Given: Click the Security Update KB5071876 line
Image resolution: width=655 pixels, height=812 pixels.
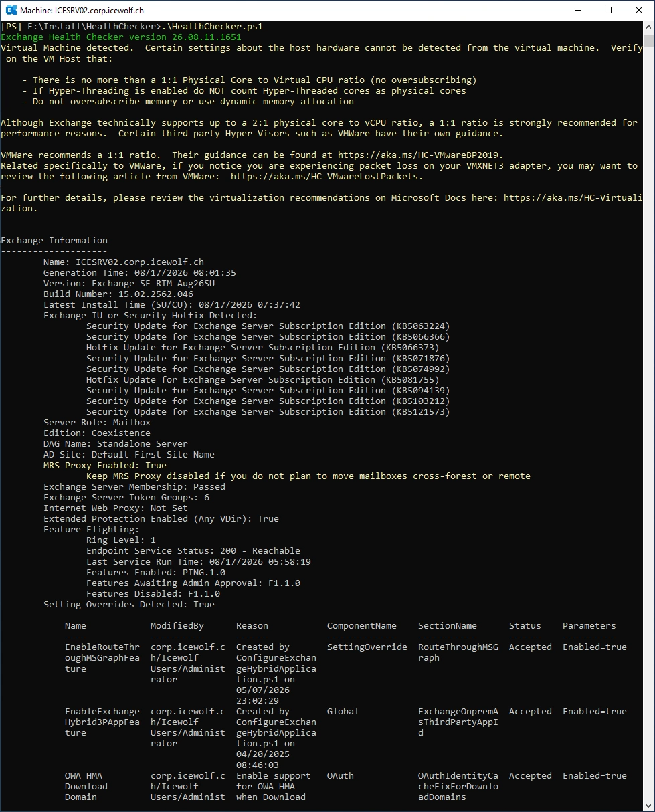Looking at the screenshot, I should (268, 359).
